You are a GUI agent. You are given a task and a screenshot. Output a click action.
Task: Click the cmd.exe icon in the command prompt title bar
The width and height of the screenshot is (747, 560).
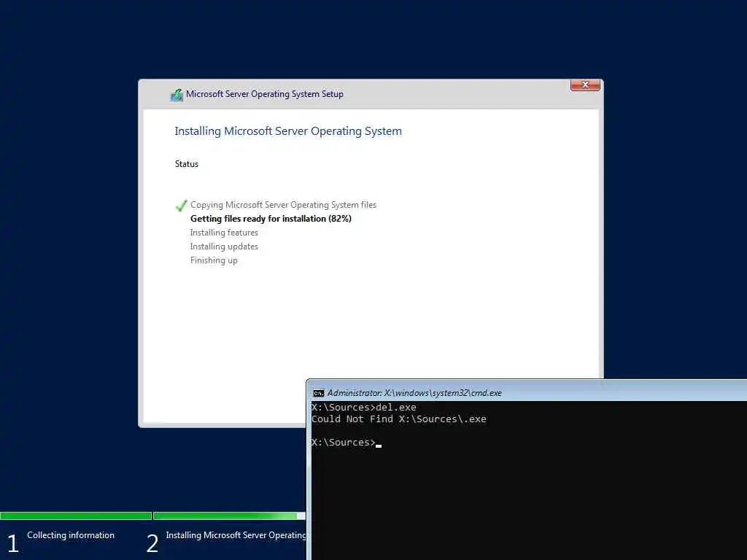(x=318, y=393)
